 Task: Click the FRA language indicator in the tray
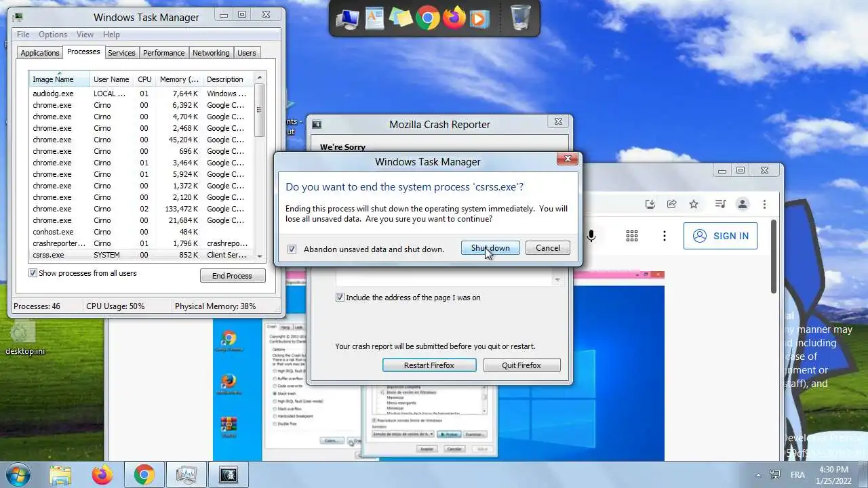pos(798,475)
